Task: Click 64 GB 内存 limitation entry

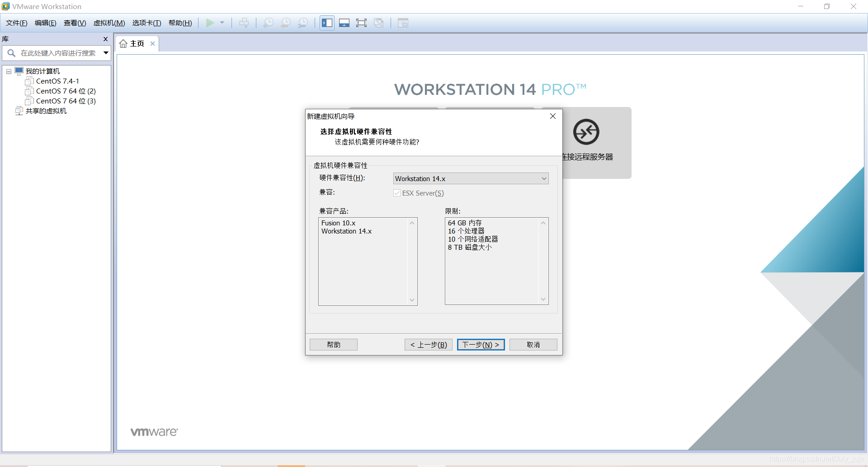Action: [x=465, y=223]
